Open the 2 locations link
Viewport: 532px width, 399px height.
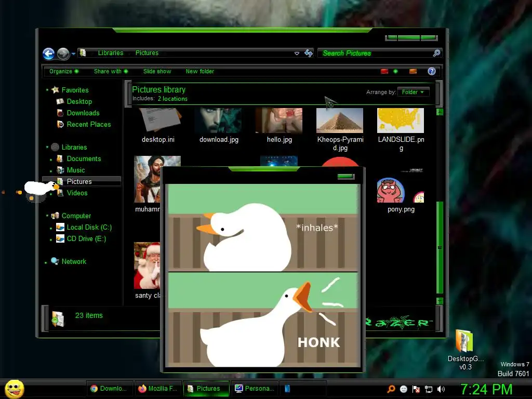click(172, 99)
